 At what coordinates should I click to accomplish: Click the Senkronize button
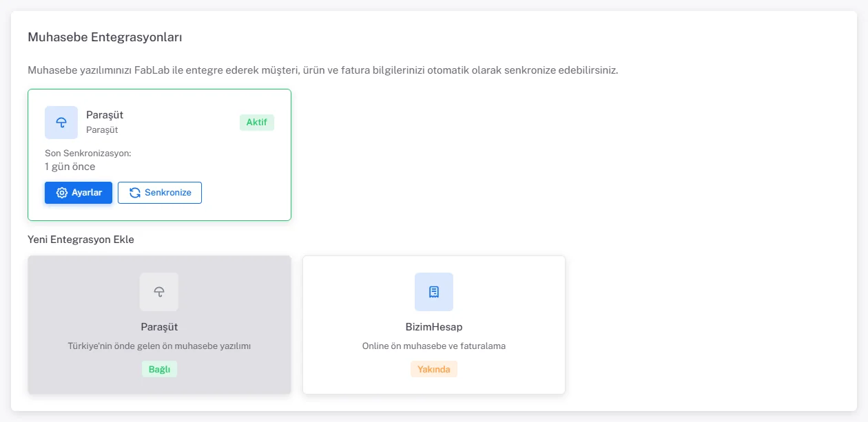click(x=160, y=193)
